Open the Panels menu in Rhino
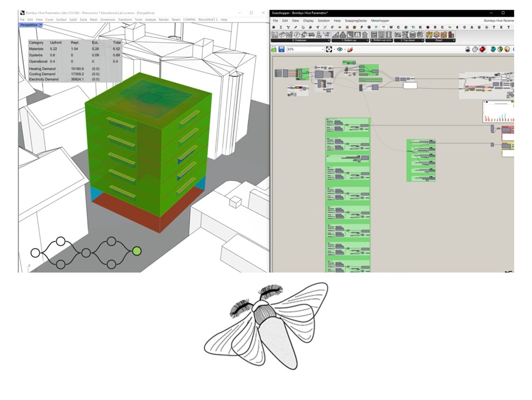 pos(176,19)
